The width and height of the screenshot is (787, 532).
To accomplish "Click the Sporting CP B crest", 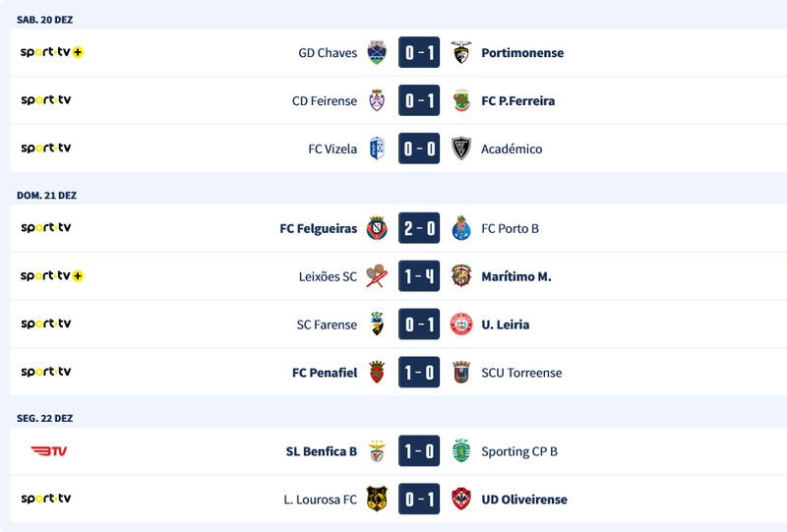I will tap(460, 452).
